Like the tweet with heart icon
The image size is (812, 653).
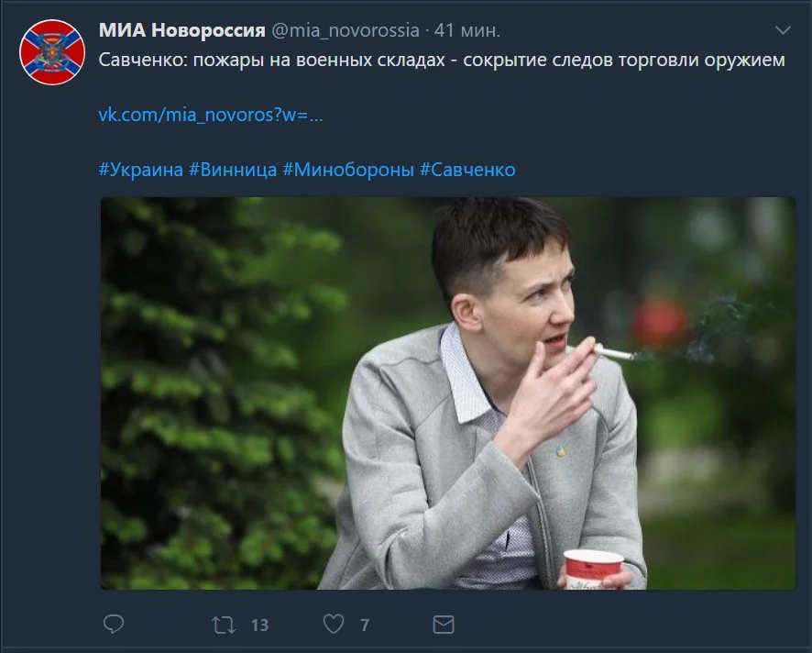coord(334,624)
